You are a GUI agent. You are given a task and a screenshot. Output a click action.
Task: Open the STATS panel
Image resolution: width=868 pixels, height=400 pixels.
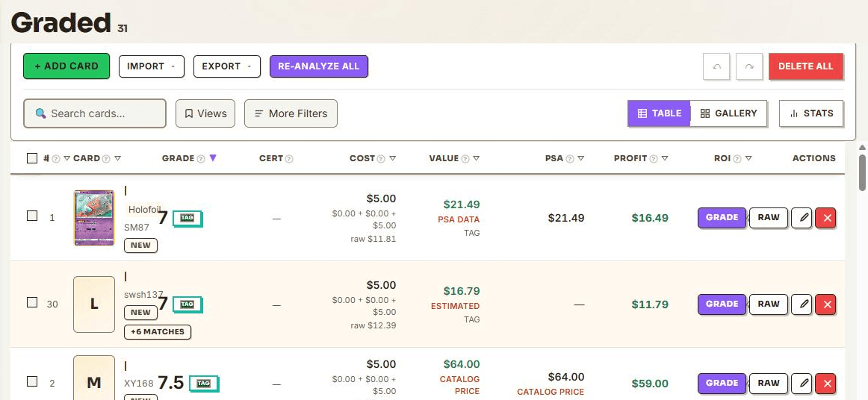811,113
